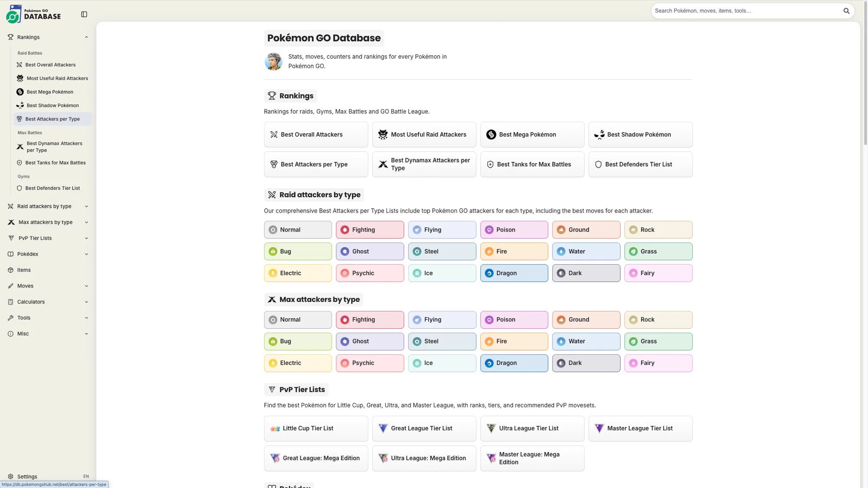868x488 pixels.
Task: Select Dragon under Raid attackers by type
Action: click(514, 273)
